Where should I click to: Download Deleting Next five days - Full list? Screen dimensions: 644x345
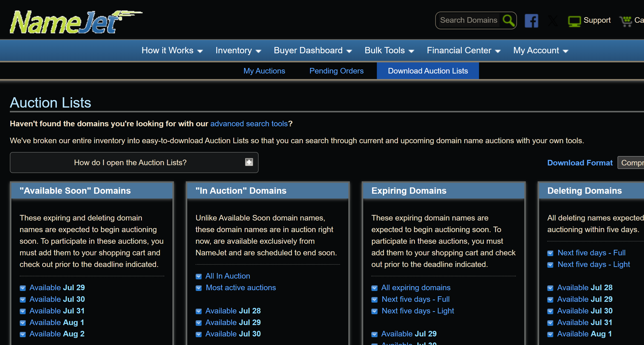[591, 253]
